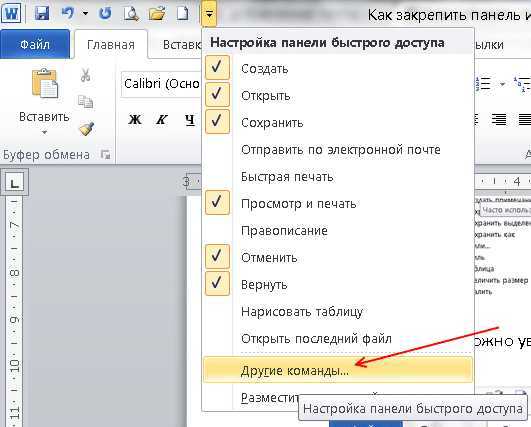Toggle the Просмотр и печать checkmark
This screenshot has width=531, height=427.
[x=217, y=202]
